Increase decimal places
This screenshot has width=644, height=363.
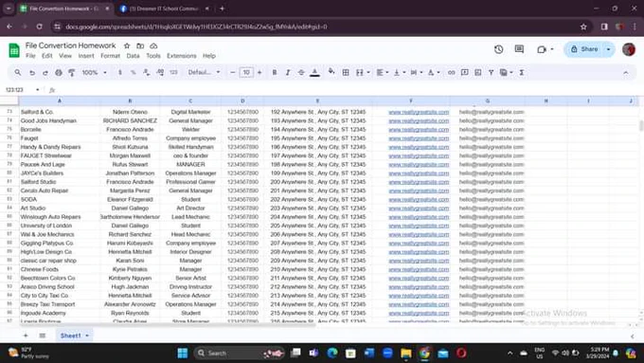click(160, 72)
